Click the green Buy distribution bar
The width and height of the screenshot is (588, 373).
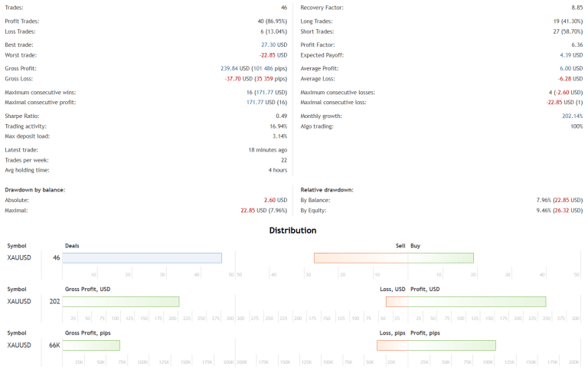[440, 258]
